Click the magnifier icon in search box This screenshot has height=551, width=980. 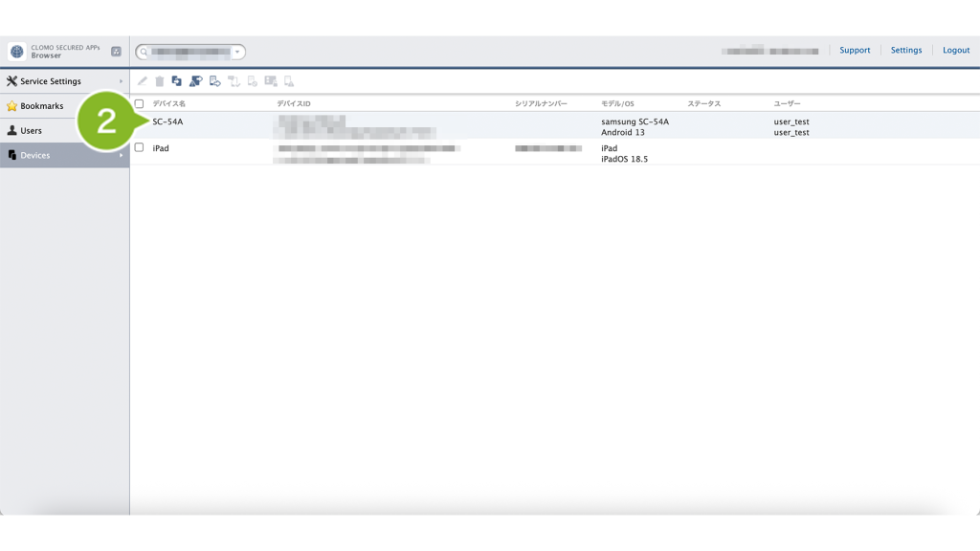pyautogui.click(x=145, y=52)
